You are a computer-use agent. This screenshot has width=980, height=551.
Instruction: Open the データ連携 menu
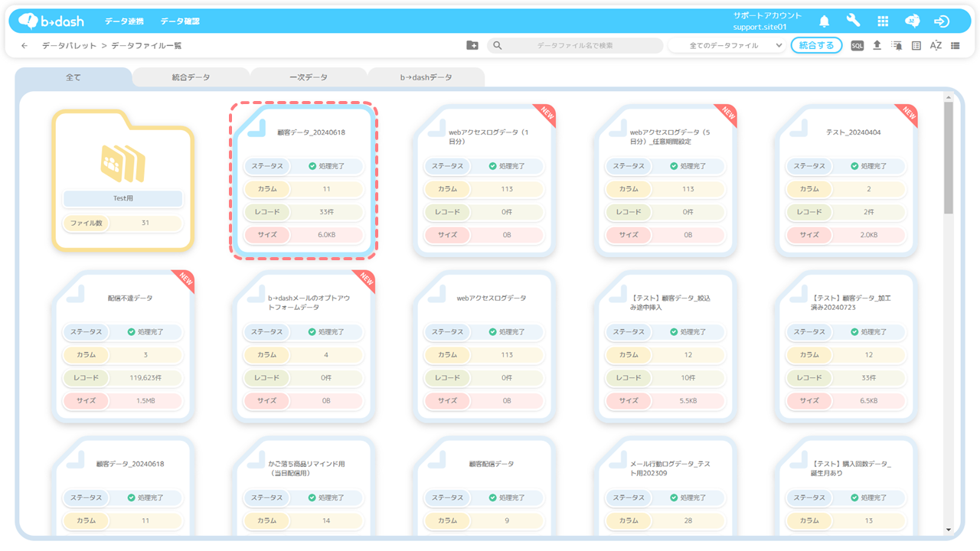124,21
